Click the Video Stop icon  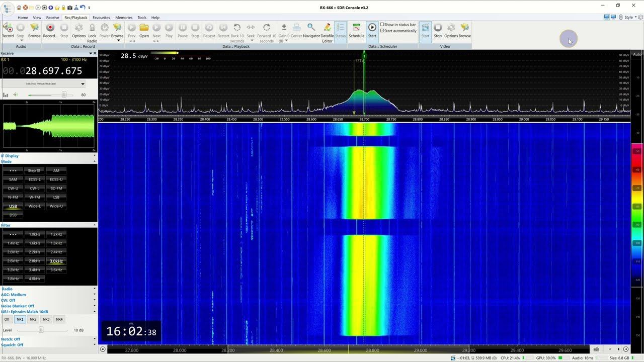(438, 28)
